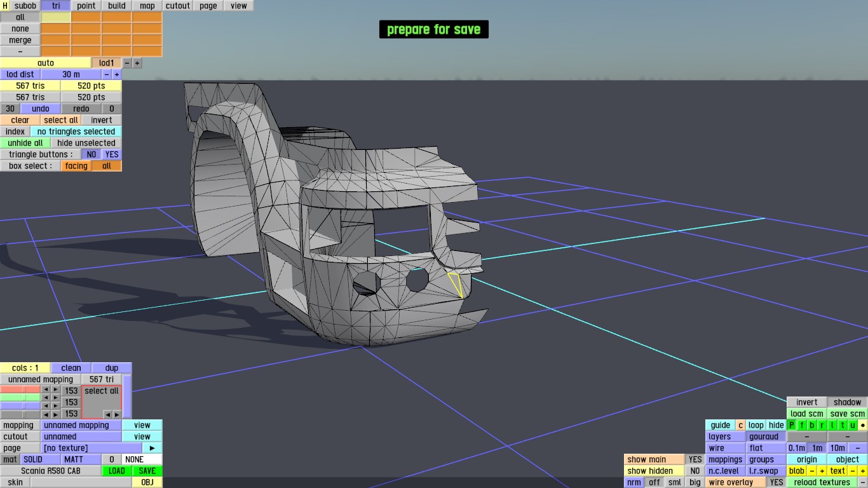Click the light yellow cell in the all row
Screen dimensions: 868x488
[56, 17]
